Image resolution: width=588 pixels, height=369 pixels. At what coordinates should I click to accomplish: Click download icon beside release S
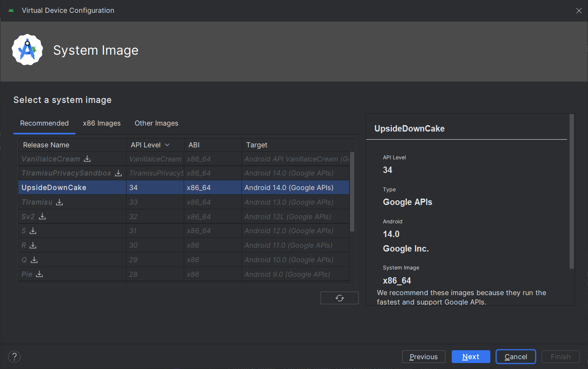[33, 231]
